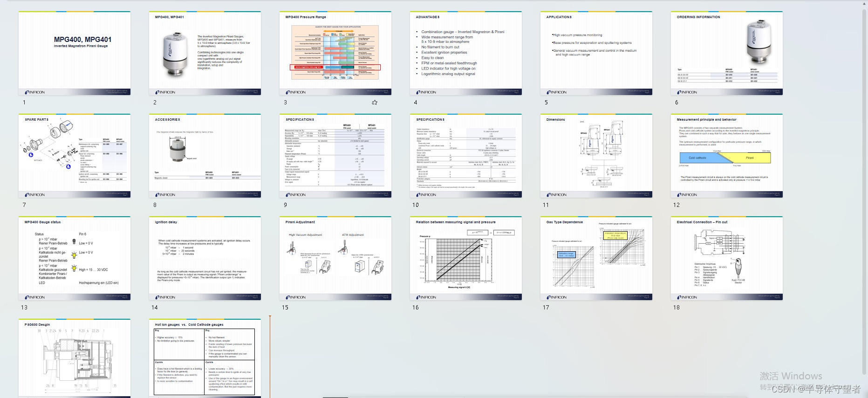Select the second SPECIFICATIONS slide, number 10

pyautogui.click(x=466, y=156)
